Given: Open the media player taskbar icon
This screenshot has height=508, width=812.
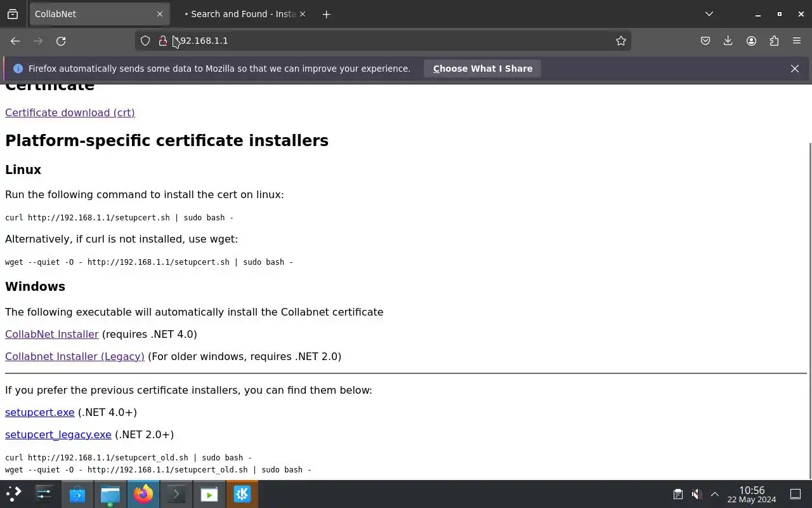Looking at the screenshot, I should (x=209, y=494).
